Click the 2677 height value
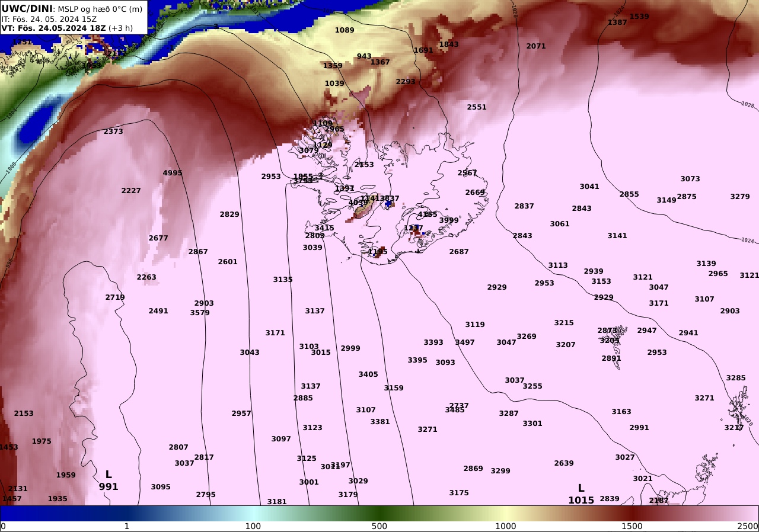The image size is (759, 532). click(158, 238)
